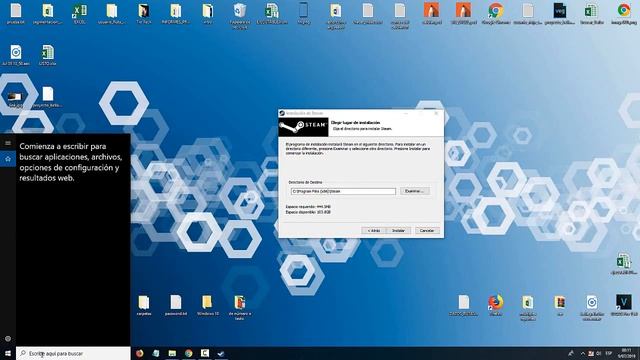This screenshot has height=360, width=640.
Task: Select the VEGAS Pro desktop shortcut
Action: pyautogui.click(x=624, y=305)
